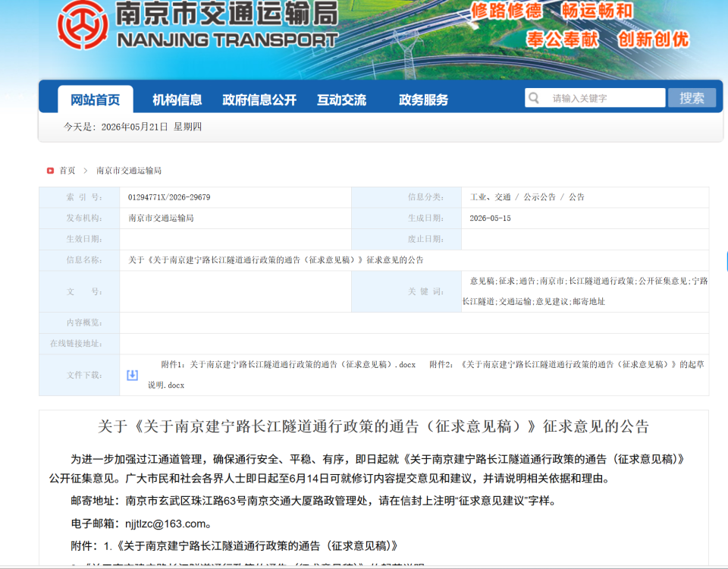Click the article heading 关于《关于南京建宁路长江隧道
Image resolution: width=728 pixels, height=569 pixels.
pos(373,426)
